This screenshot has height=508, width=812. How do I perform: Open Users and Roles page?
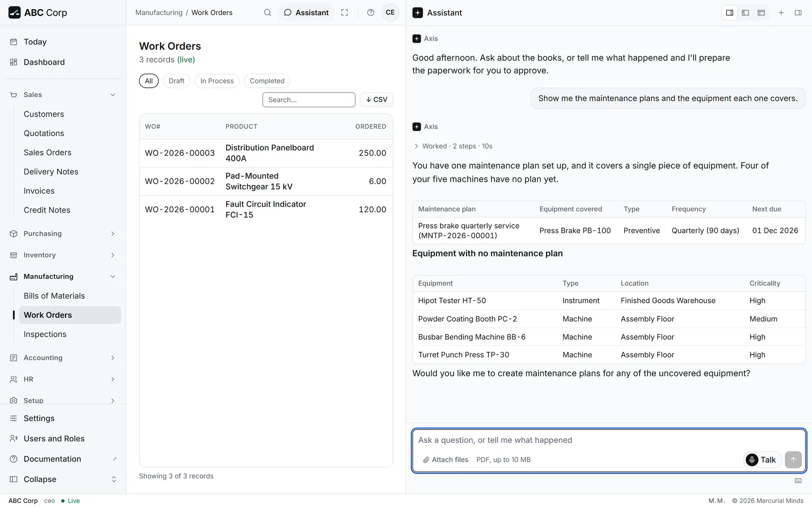[63, 439]
